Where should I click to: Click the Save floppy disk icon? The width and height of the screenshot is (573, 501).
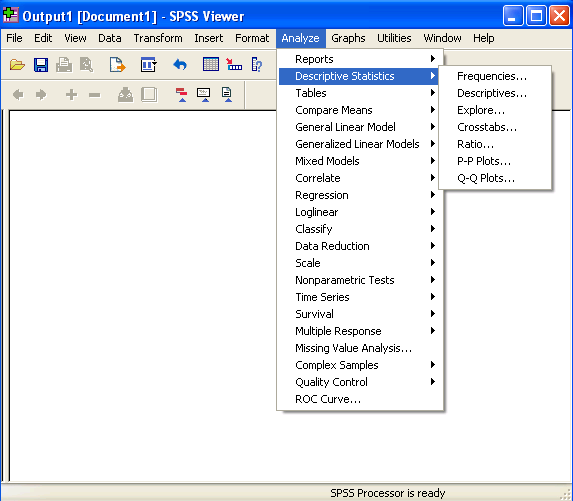point(41,65)
